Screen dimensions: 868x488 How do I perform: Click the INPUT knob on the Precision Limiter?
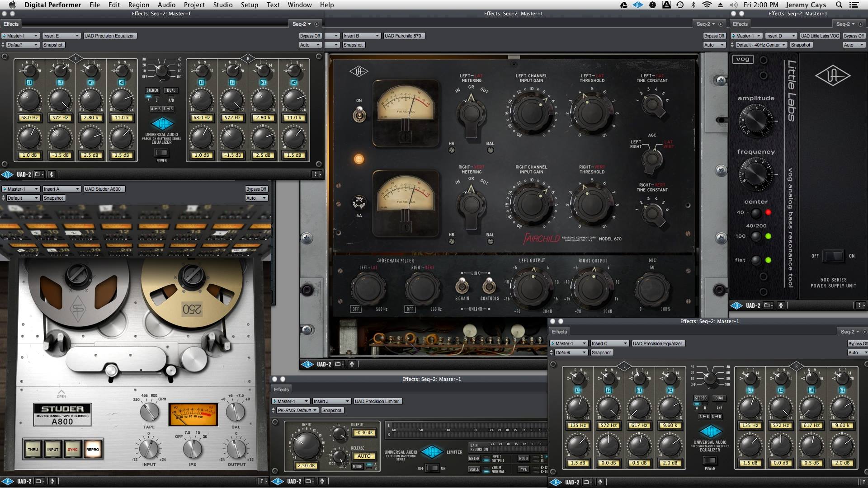[x=307, y=445]
